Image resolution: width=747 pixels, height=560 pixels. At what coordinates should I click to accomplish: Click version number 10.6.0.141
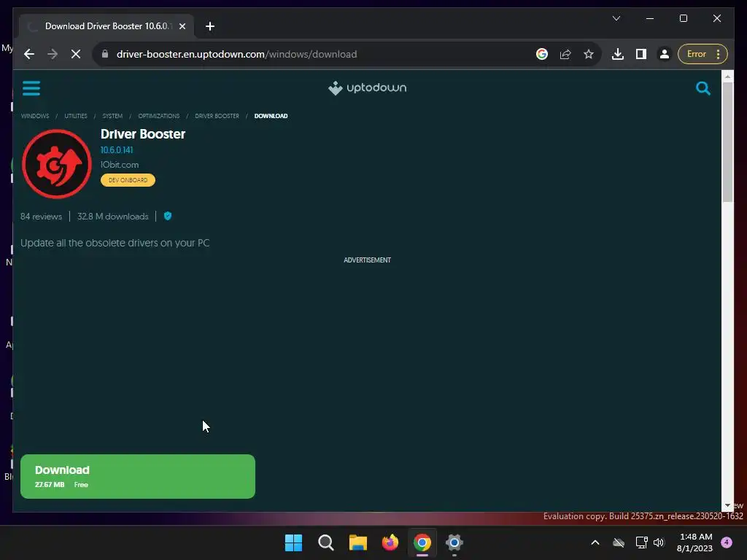pos(117,150)
